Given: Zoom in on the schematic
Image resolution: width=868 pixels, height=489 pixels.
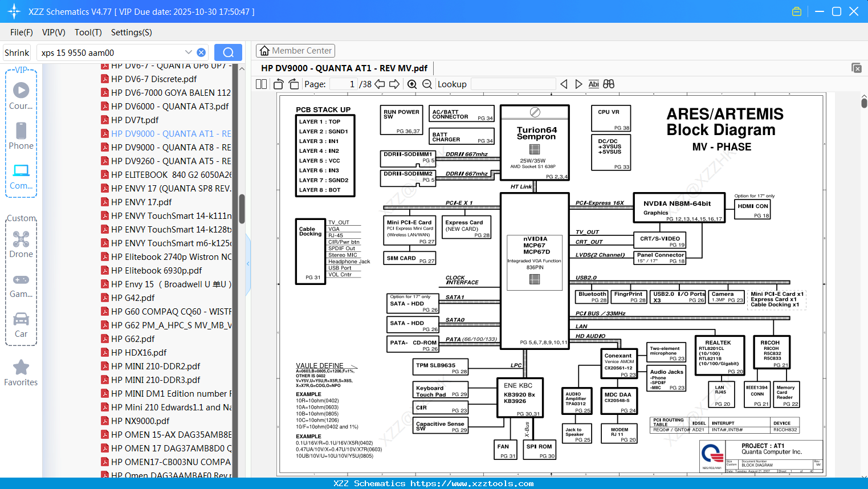Looking at the screenshot, I should point(412,84).
